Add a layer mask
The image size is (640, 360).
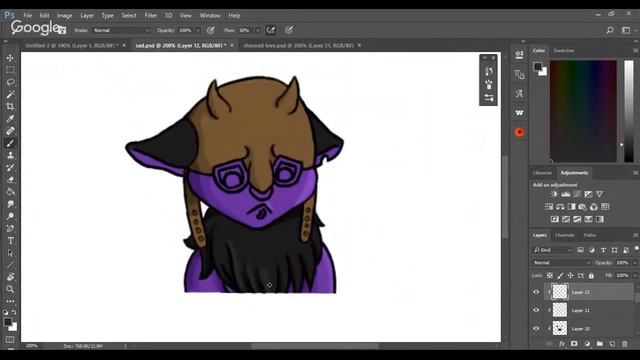574,344
